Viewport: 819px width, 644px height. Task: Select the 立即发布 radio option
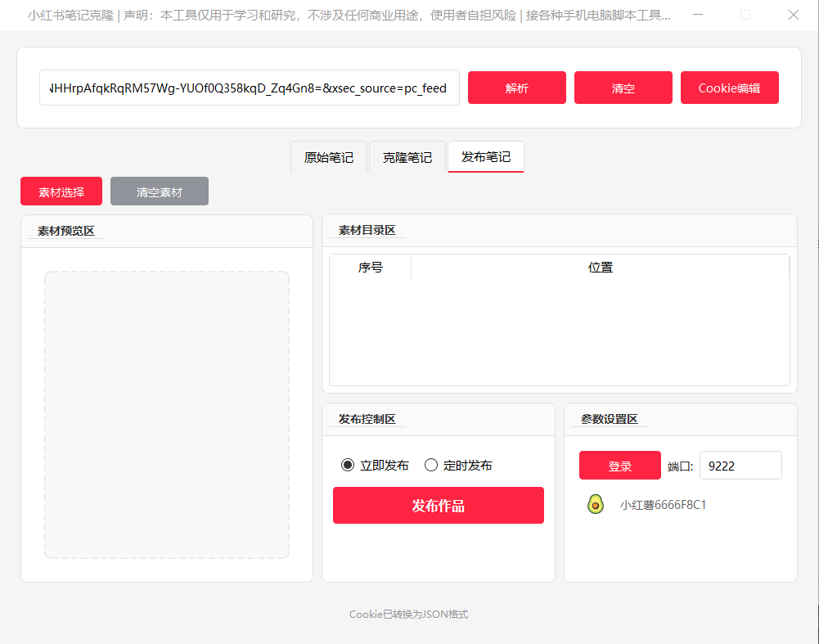(348, 465)
